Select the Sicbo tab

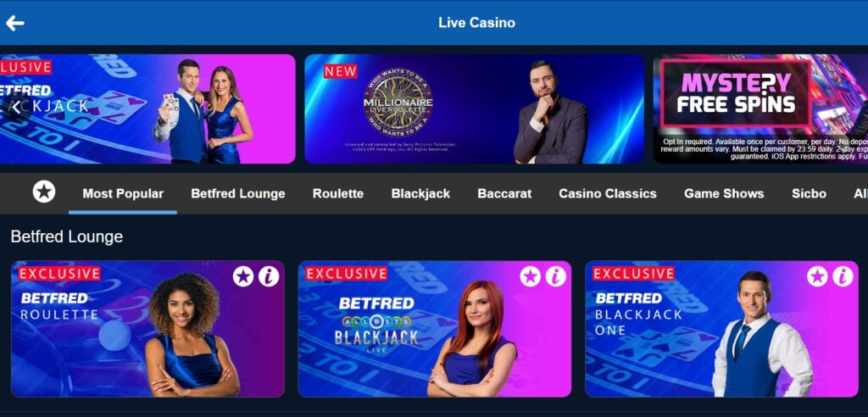click(x=809, y=194)
